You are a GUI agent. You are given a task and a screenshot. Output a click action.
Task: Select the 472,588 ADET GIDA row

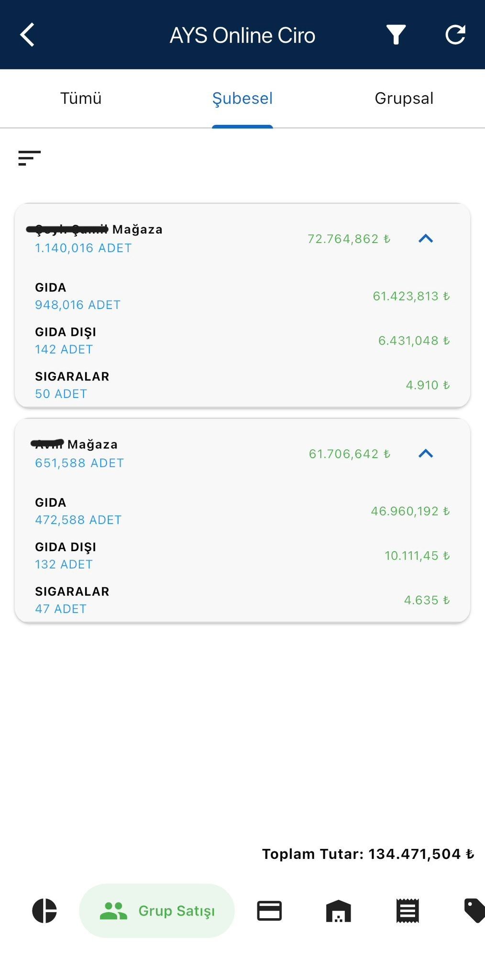[x=242, y=511]
